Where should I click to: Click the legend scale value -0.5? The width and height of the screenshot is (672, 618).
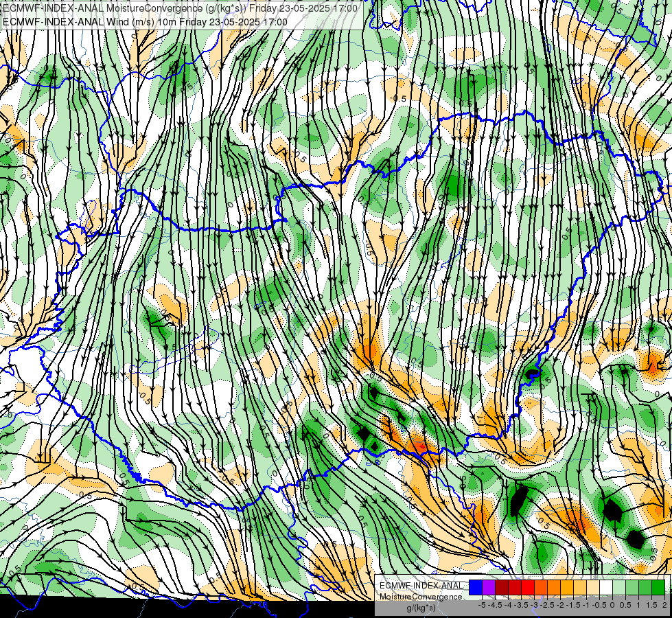tap(599, 605)
